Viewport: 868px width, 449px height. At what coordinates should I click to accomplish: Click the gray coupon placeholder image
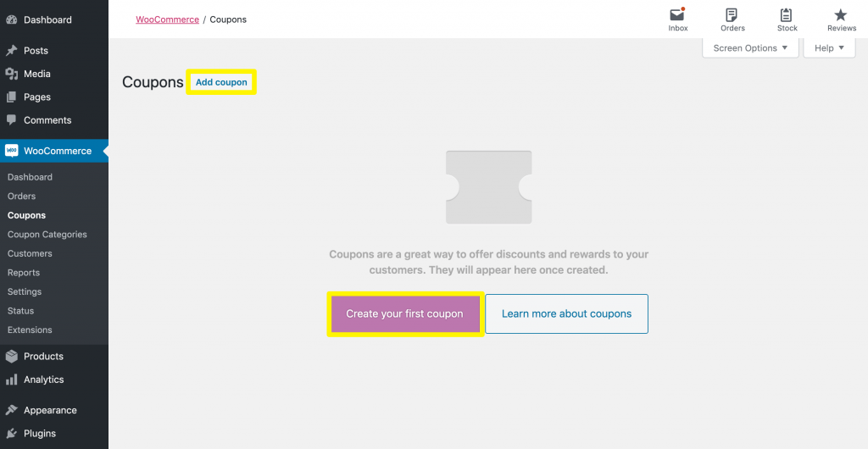(488, 187)
